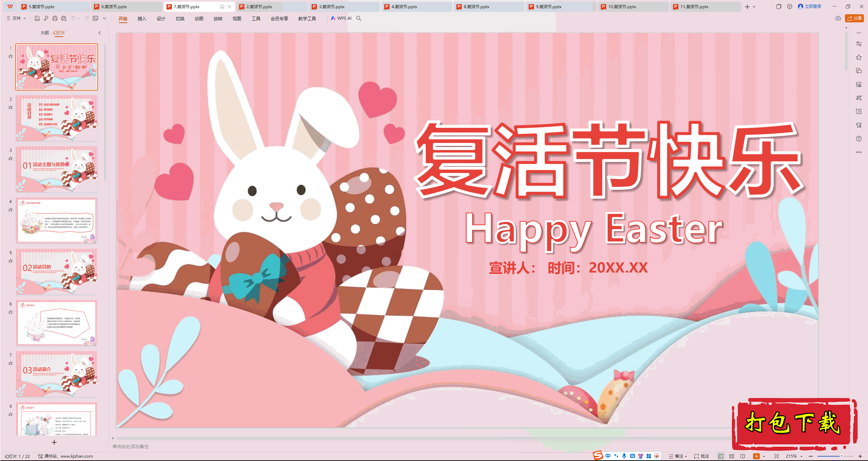Select the slide 5 thumbnail 02 活动目的
Image resolution: width=868 pixels, height=461 pixels.
tap(57, 272)
